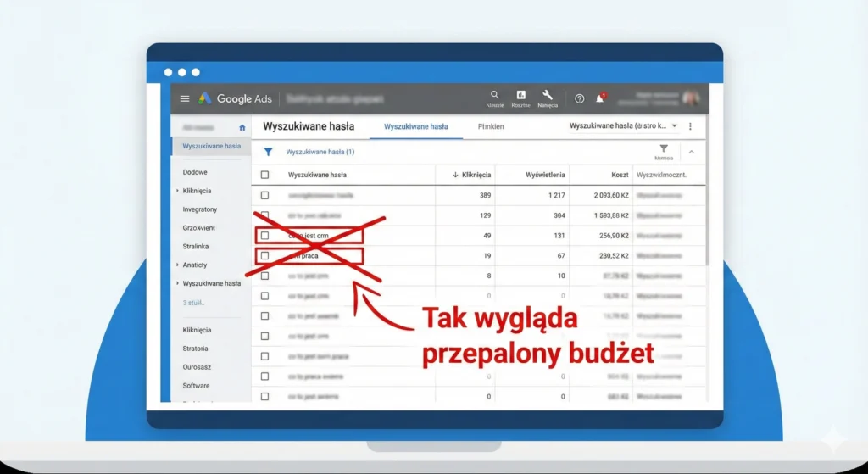
Task: Click the blue filter funnel icon
Action: pos(268,152)
